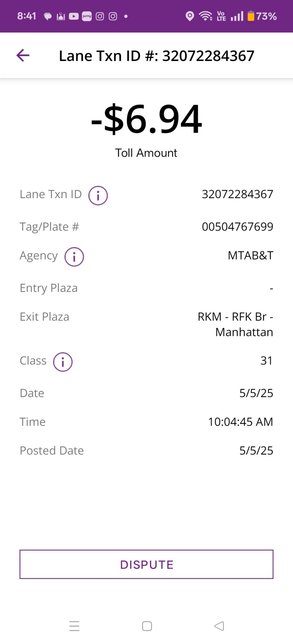The height and width of the screenshot is (644, 293).
Task: Tap the location pin status icon
Action: (190, 16)
